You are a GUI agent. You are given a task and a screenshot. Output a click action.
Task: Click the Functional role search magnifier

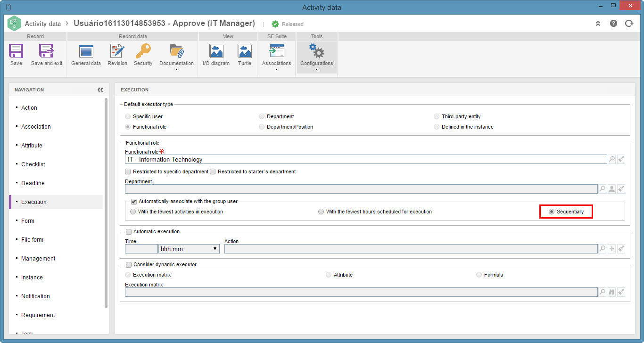611,159
